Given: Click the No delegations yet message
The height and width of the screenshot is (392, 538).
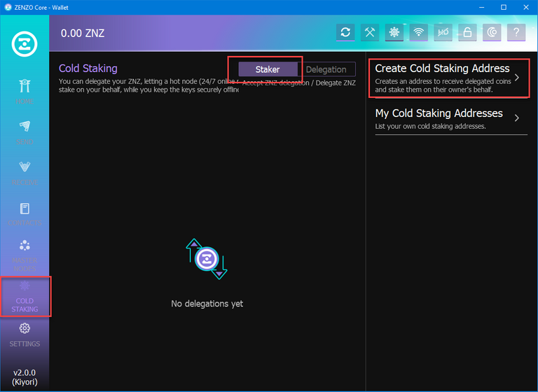Looking at the screenshot, I should [207, 304].
